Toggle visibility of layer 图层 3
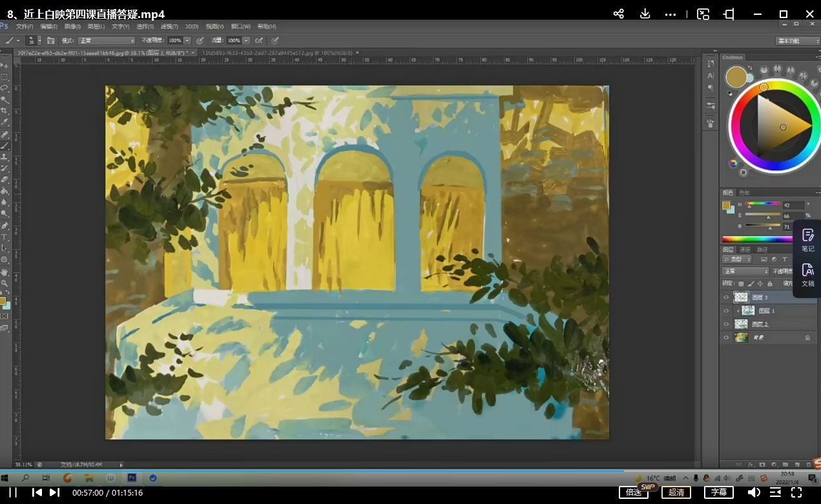This screenshot has width=821, height=504. click(726, 297)
